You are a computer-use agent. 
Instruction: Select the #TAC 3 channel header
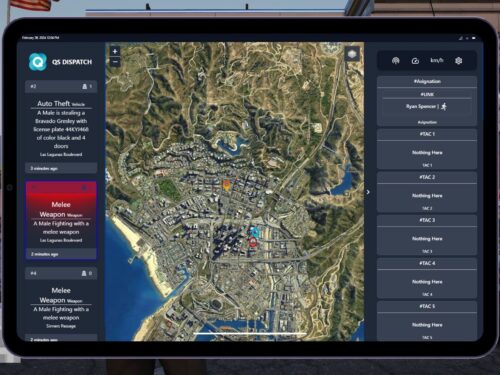(x=427, y=220)
